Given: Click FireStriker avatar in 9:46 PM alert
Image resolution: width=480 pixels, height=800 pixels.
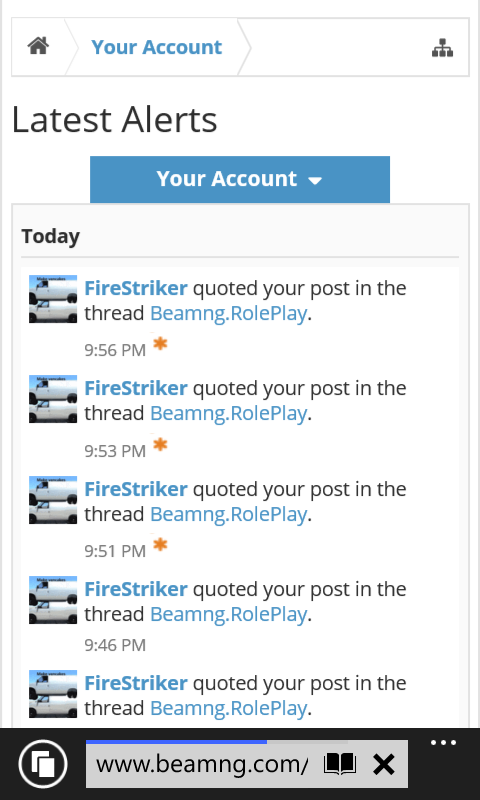Looking at the screenshot, I should click(x=53, y=600).
